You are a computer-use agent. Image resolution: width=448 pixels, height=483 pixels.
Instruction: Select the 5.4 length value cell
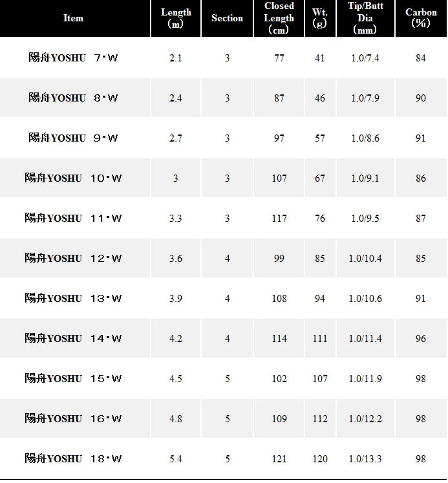(175, 458)
